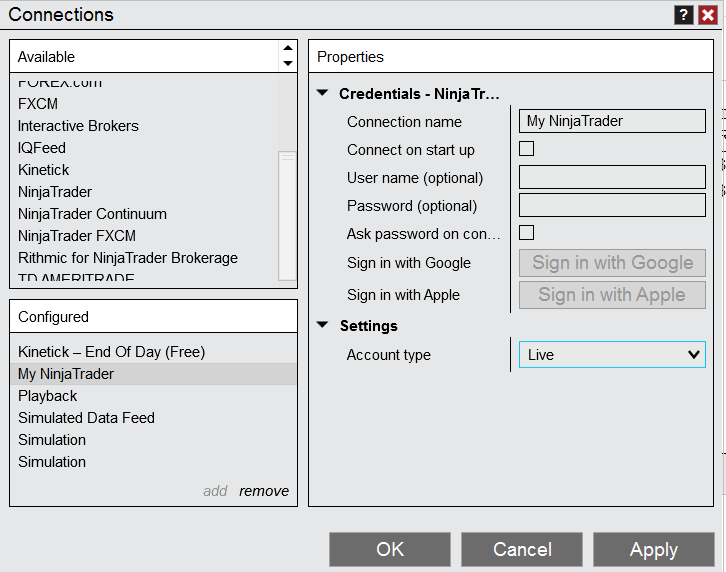This screenshot has width=726, height=572.
Task: Click the Sign in with Apple label
Action: pyautogui.click(x=403, y=295)
